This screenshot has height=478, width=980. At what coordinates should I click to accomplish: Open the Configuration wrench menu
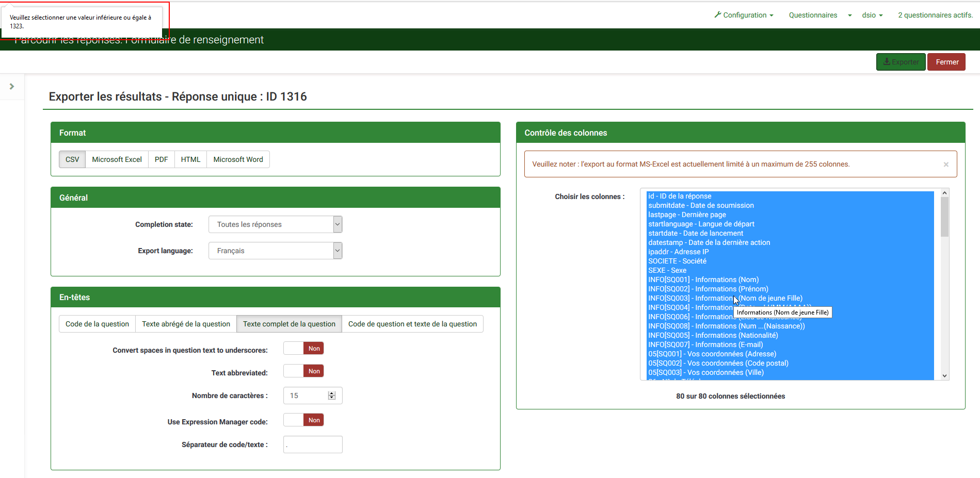pyautogui.click(x=744, y=15)
